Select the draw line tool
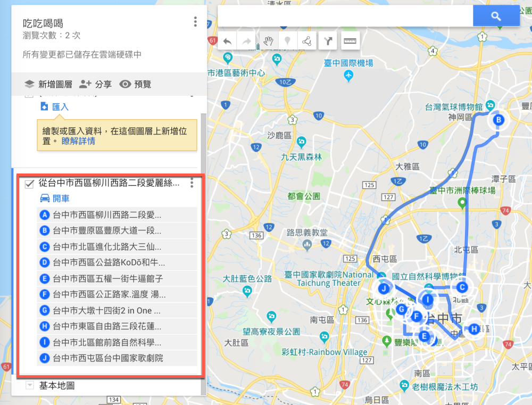This screenshot has height=405, width=532. 307,41
